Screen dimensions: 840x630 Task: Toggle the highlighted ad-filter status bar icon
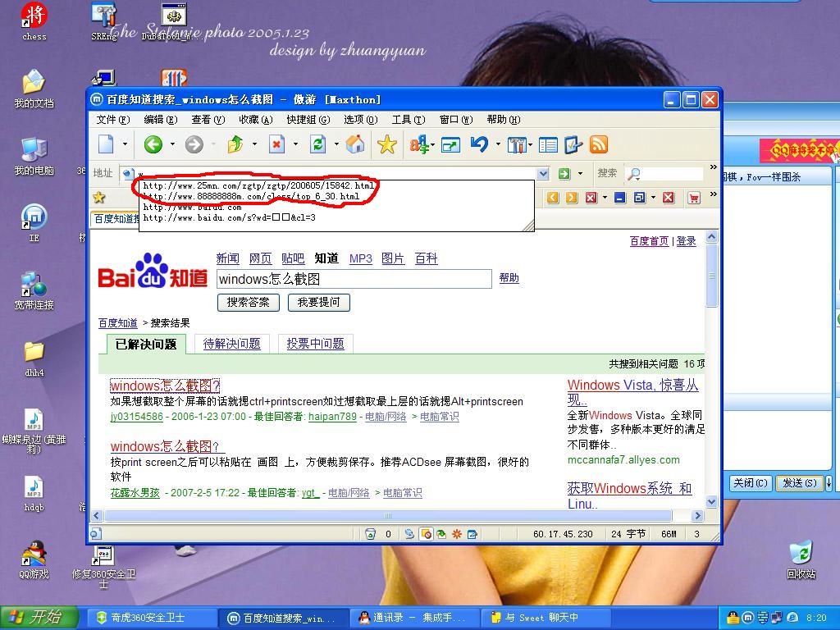pyautogui.click(x=427, y=533)
